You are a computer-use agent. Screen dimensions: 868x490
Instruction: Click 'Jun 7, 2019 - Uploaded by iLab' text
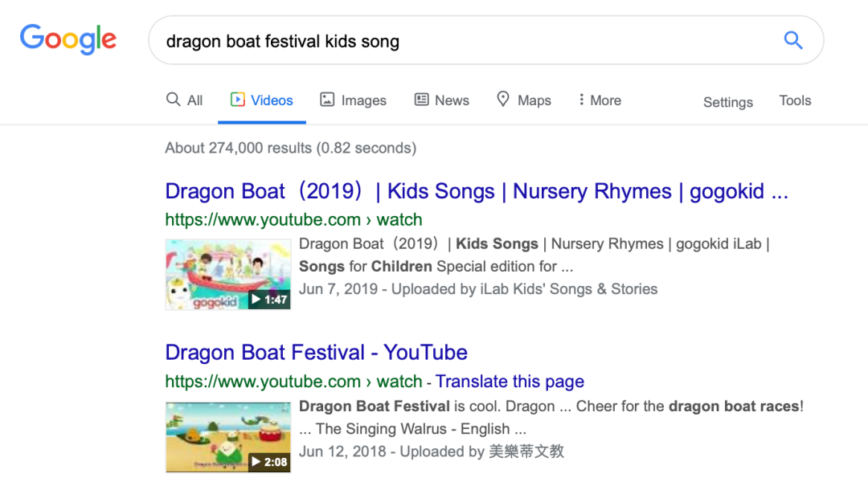(x=478, y=289)
